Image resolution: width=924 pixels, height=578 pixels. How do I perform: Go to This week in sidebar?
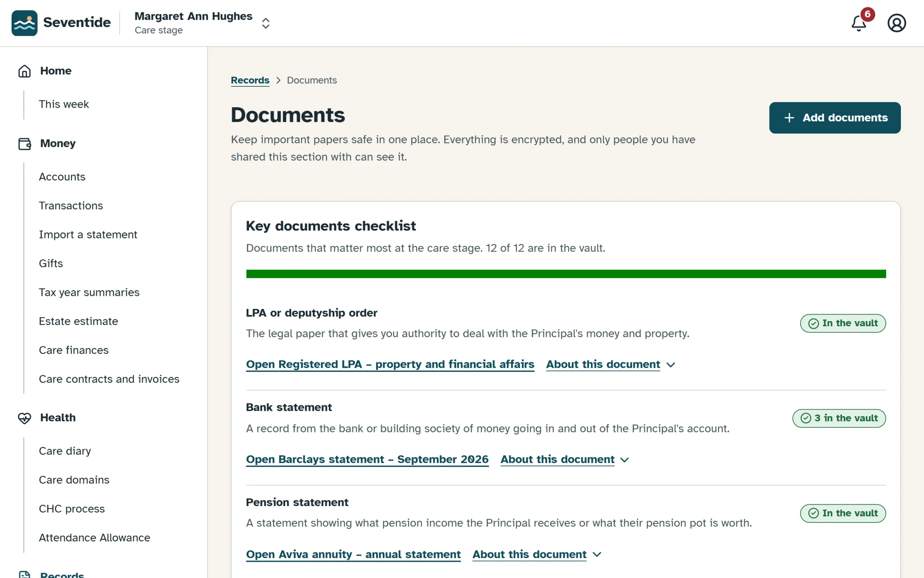pos(64,104)
